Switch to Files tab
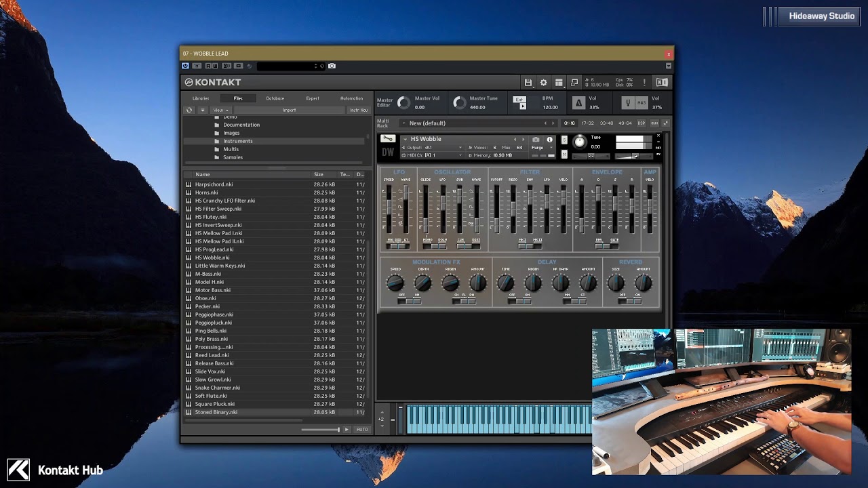The width and height of the screenshot is (868, 488). point(238,98)
